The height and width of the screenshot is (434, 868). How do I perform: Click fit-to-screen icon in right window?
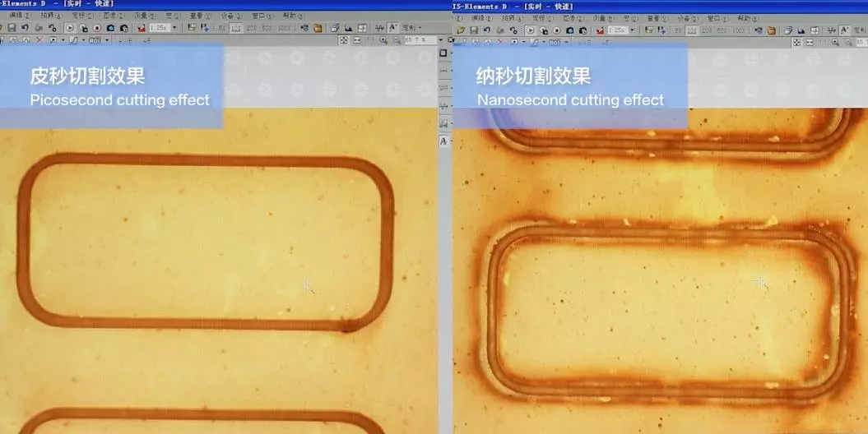click(x=796, y=42)
